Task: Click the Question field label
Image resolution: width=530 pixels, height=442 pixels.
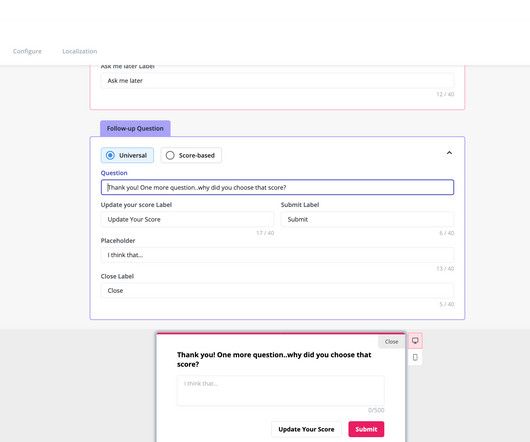Action: (114, 173)
